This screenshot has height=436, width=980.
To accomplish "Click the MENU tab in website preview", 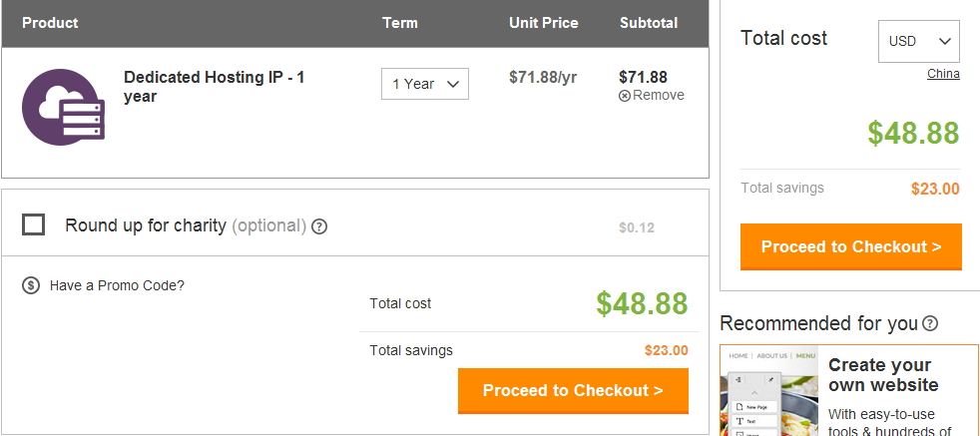I will pyautogui.click(x=805, y=356).
